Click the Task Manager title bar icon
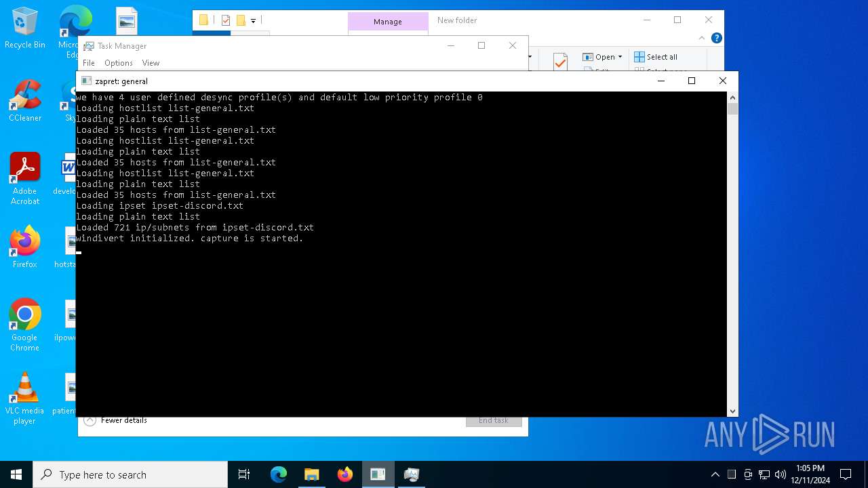 point(89,46)
